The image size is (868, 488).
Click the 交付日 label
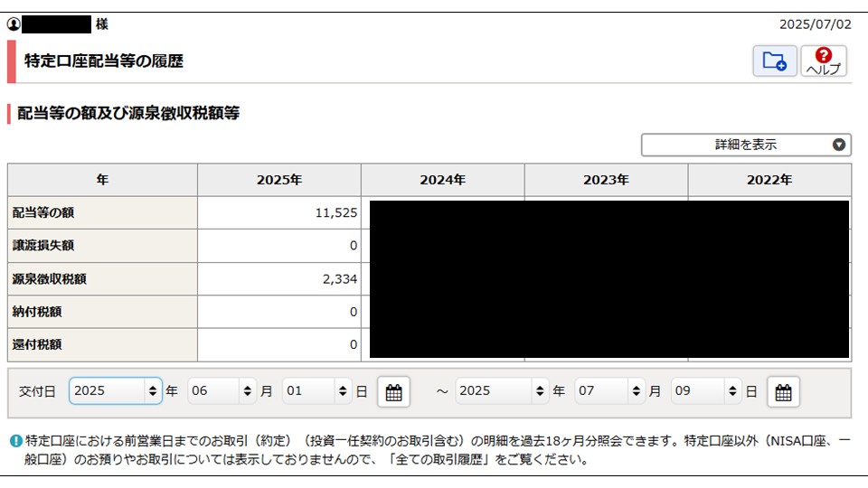click(37, 391)
